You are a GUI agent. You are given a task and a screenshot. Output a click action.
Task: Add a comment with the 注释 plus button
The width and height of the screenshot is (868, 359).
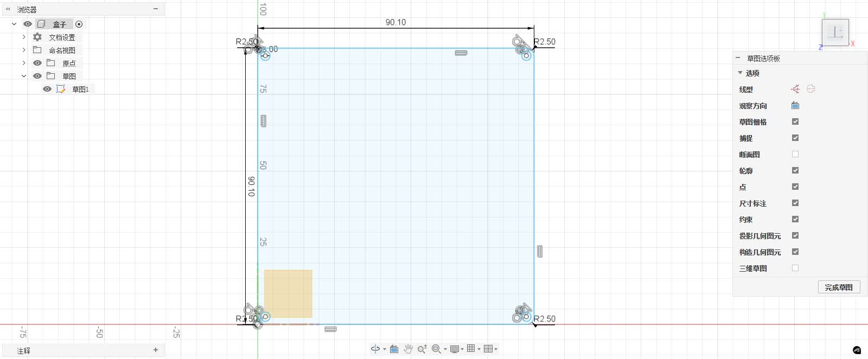[156, 350]
